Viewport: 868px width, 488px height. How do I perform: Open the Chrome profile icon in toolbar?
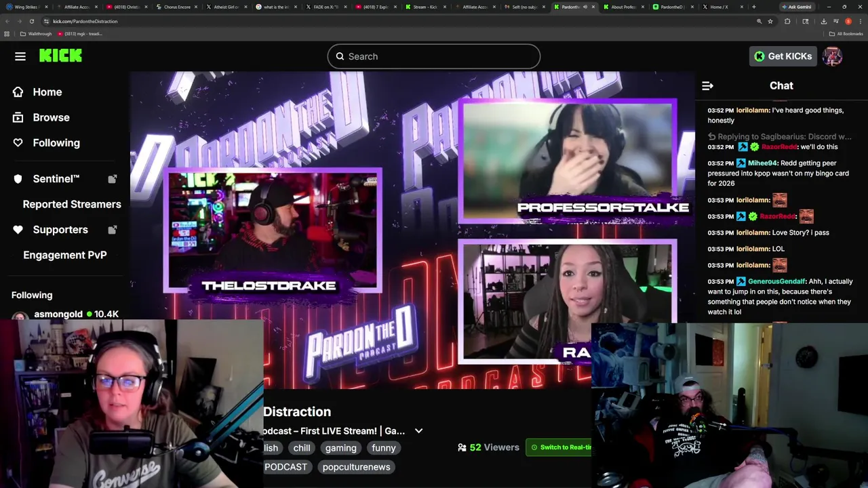(x=848, y=21)
